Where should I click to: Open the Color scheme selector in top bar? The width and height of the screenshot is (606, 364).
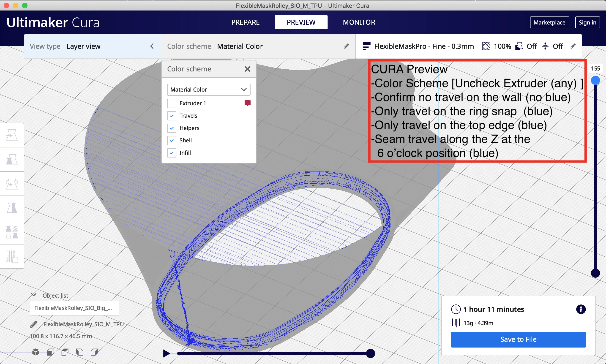pyautogui.click(x=258, y=46)
